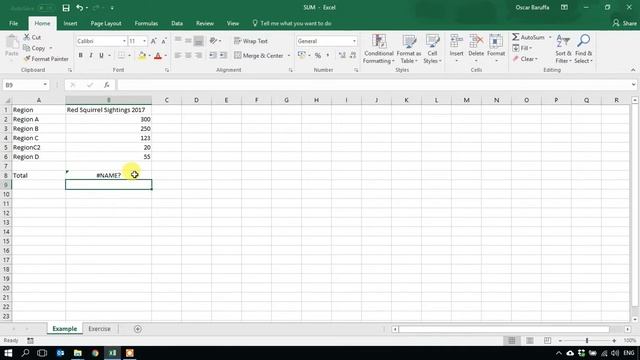
Task: Toggle Wrap Text
Action: (251, 41)
